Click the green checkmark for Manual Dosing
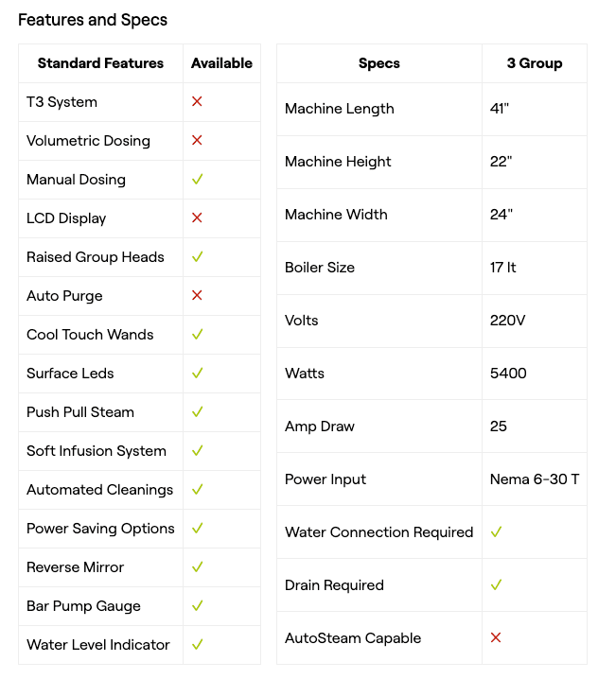616x679 pixels. pos(197,179)
